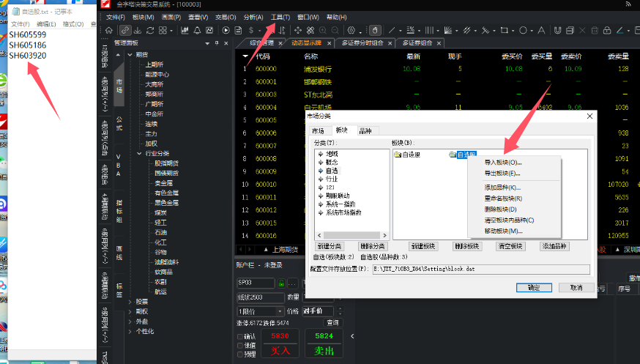The image size is (640, 364).
Task: Click the settings gear toolbar icon
Action: (x=351, y=30)
